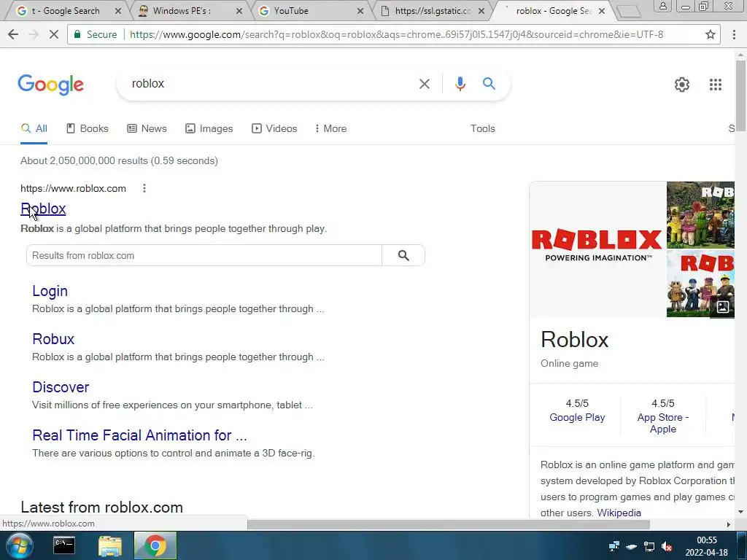Open the three-dot options next to roblox.com result
The image size is (747, 560).
[x=144, y=188]
